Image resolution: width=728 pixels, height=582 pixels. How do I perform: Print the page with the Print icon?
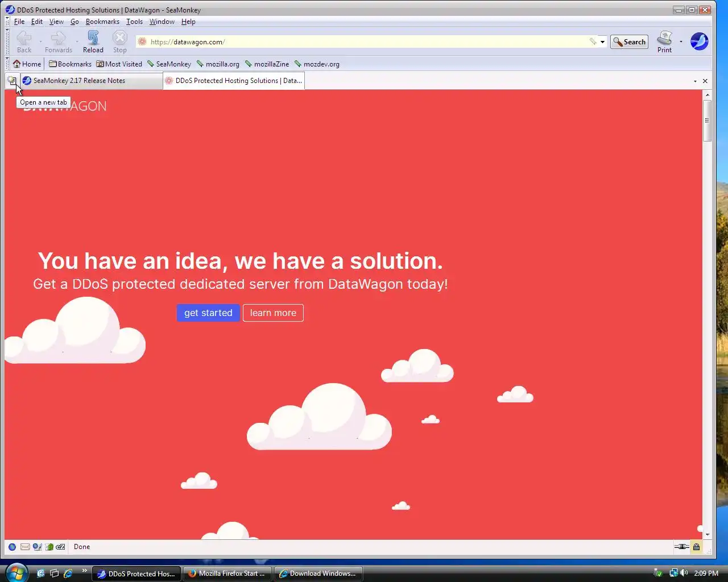coord(664,42)
